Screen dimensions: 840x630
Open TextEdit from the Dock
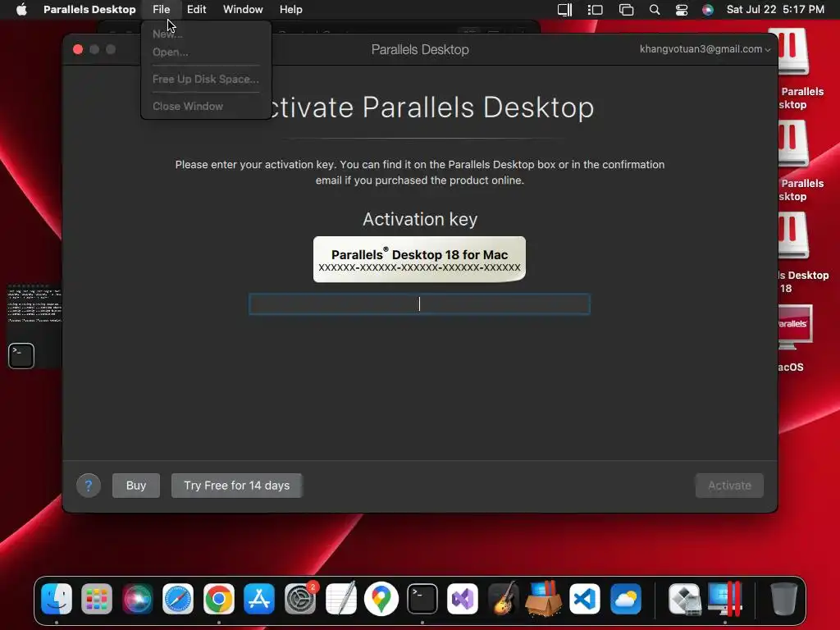pos(341,598)
